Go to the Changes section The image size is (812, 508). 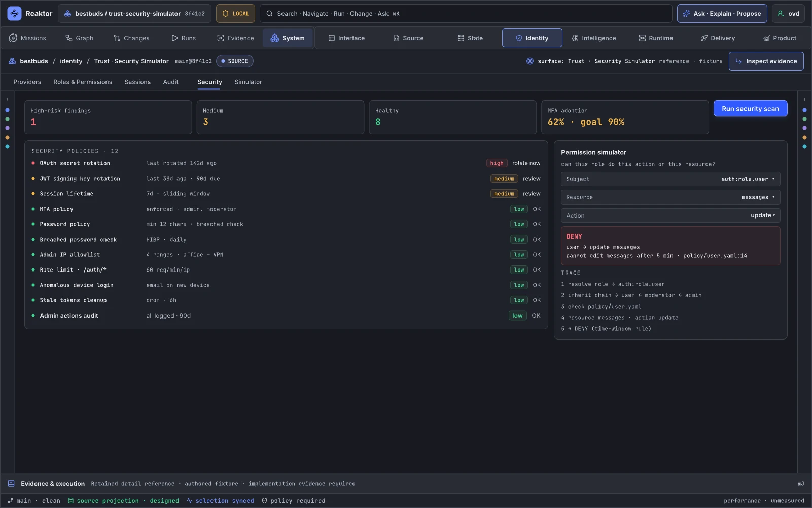coord(131,38)
